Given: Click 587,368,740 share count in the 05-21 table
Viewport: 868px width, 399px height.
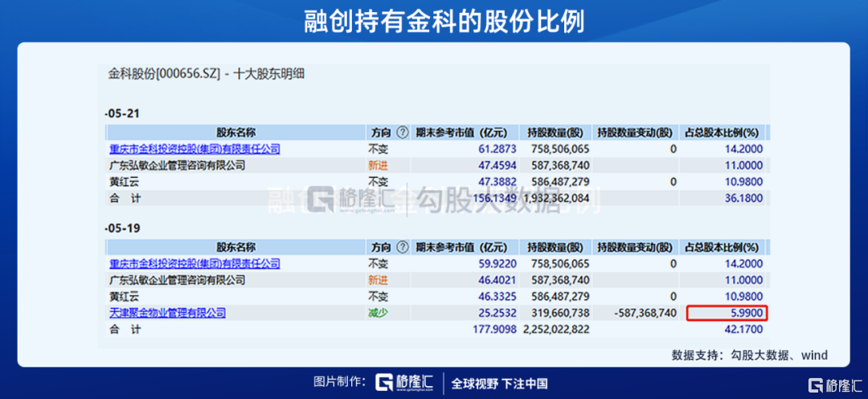Looking at the screenshot, I should click(x=560, y=165).
